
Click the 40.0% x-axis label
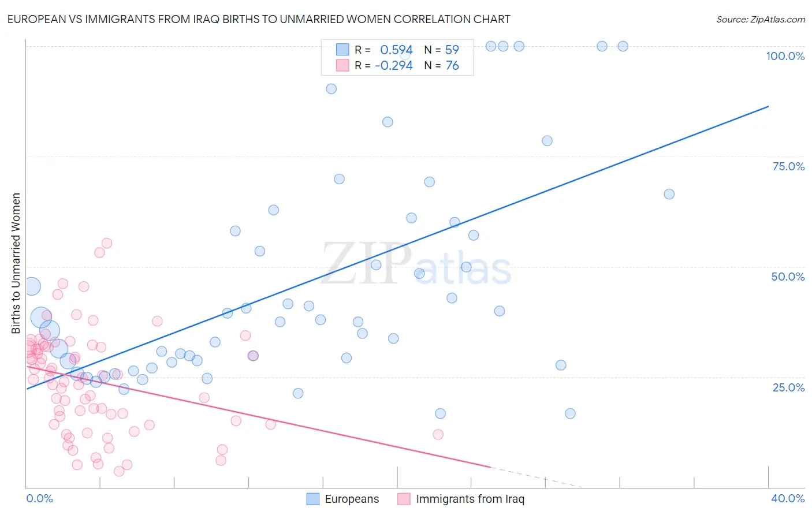[x=788, y=498]
